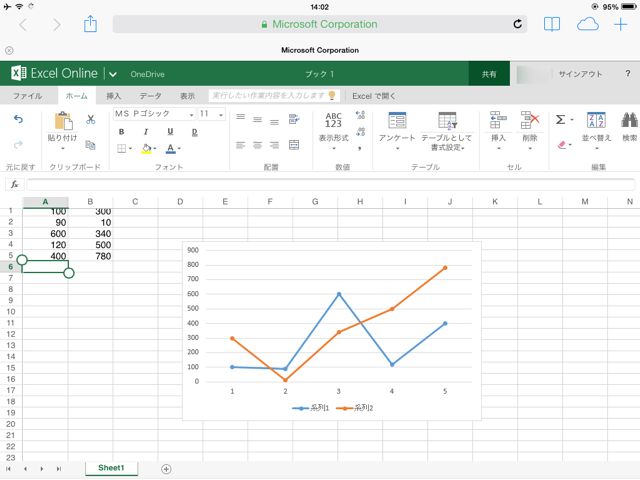Click the Clear eraser icon
Viewport: 640px width, 480px height.
click(562, 144)
